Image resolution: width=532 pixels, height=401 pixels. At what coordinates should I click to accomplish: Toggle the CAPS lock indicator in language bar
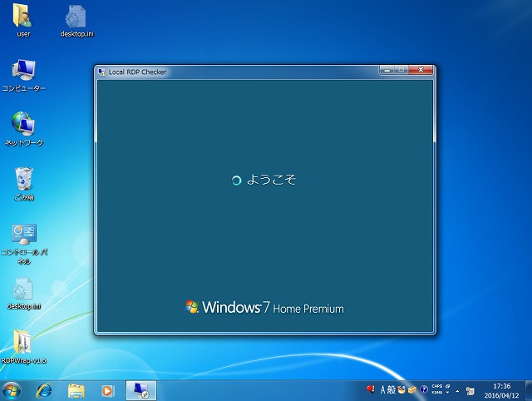click(436, 386)
